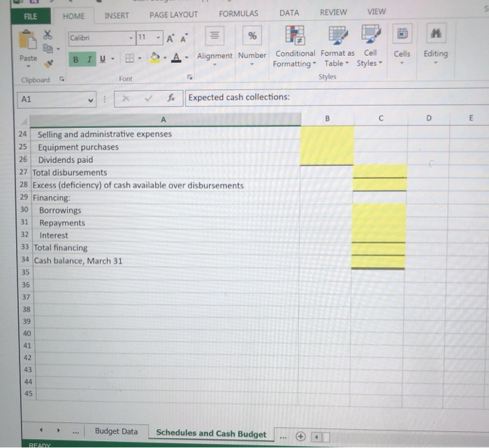Open the font size 11 dropdown
Viewport: 489px width, 448px height.
click(x=159, y=38)
